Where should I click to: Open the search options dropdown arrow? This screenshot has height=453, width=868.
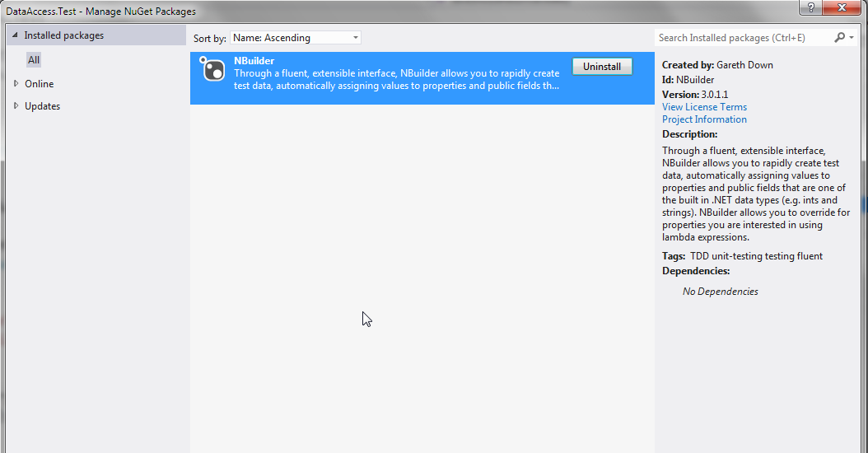[x=852, y=38]
